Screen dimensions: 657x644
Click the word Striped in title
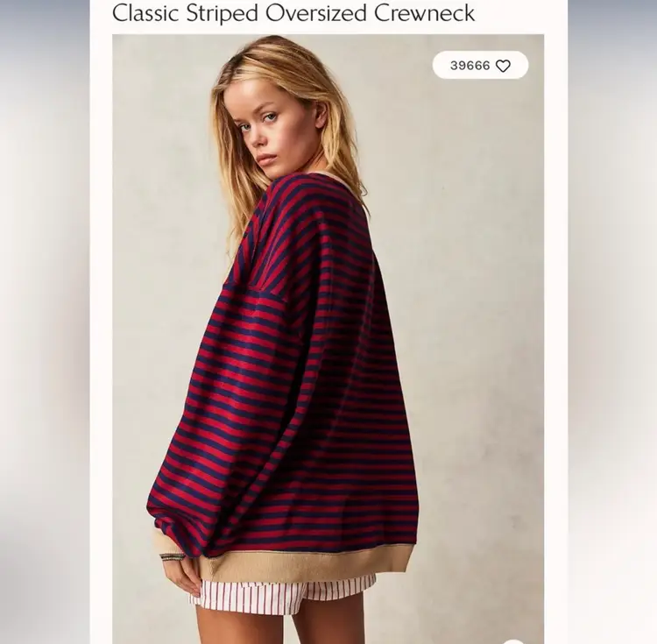point(223,13)
